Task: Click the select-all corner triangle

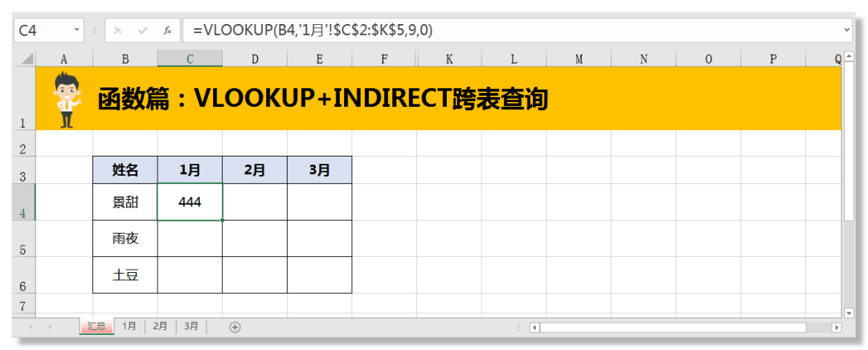Action: (27, 59)
